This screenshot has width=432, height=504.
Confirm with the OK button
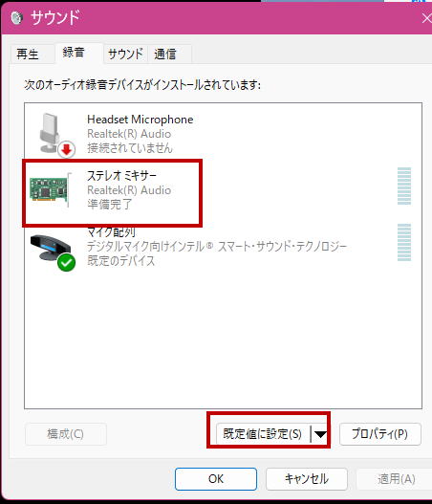point(216,479)
